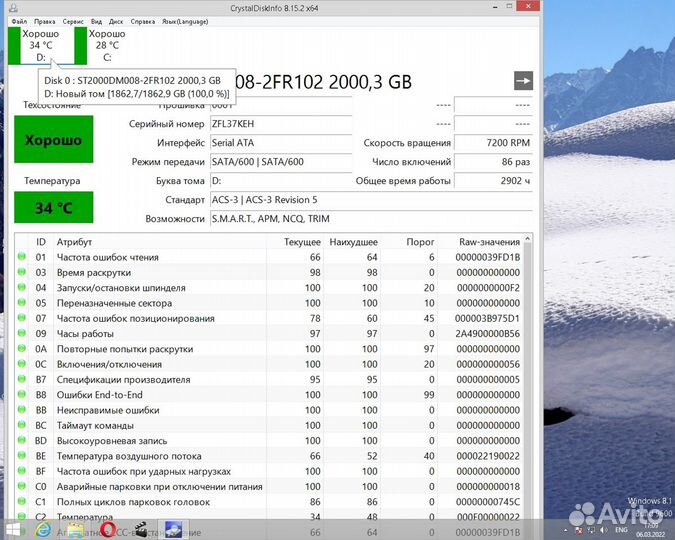Click the Порог column header
This screenshot has height=540, width=675.
click(x=420, y=242)
